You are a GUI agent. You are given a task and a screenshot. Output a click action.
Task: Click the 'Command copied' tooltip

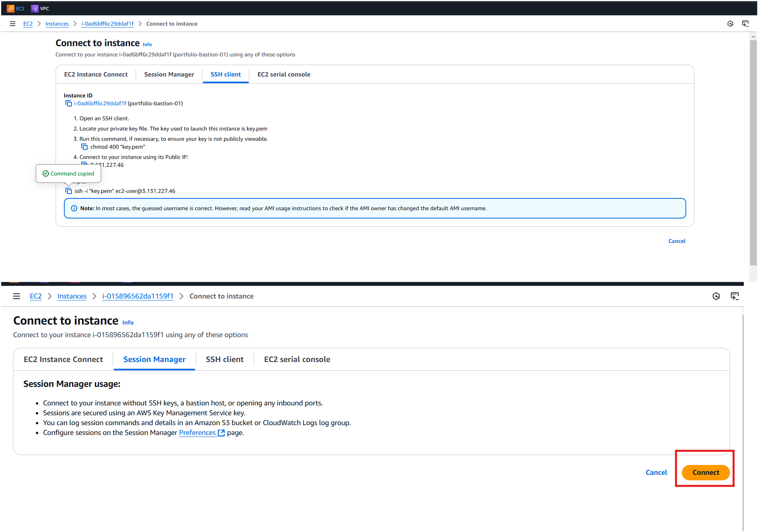click(68, 174)
